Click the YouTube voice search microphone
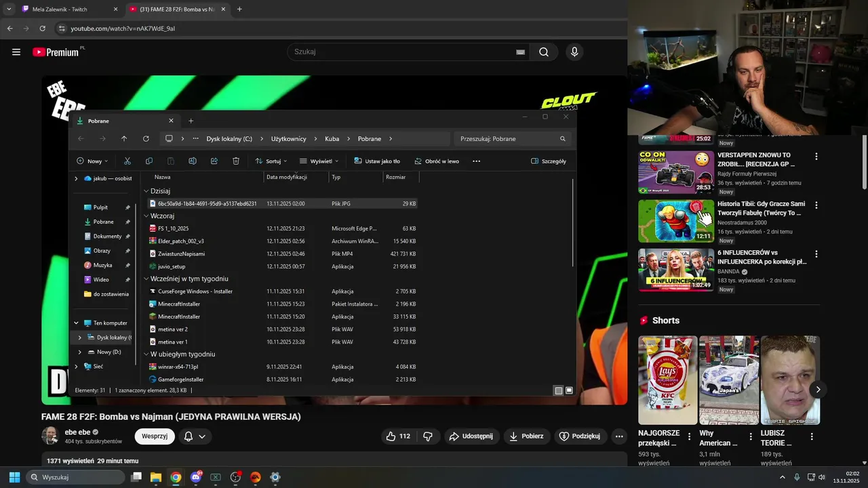This screenshot has width=868, height=488. click(574, 52)
